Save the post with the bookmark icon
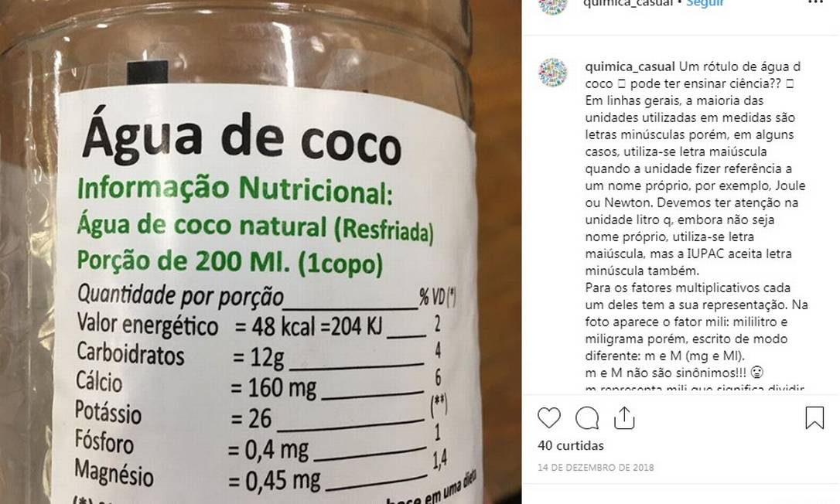This screenshot has width=840, height=504. [814, 417]
